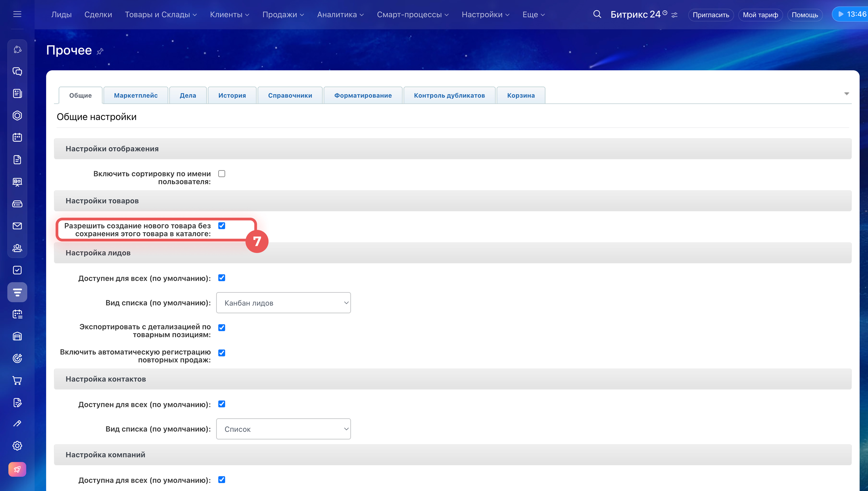Open the Справочники tab
The image size is (868, 491).
pyautogui.click(x=290, y=95)
